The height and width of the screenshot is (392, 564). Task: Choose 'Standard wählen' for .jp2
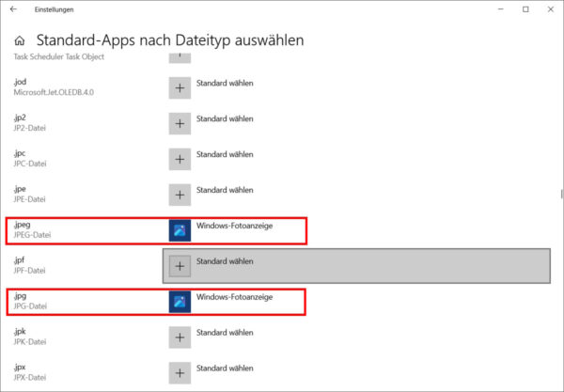coord(225,118)
